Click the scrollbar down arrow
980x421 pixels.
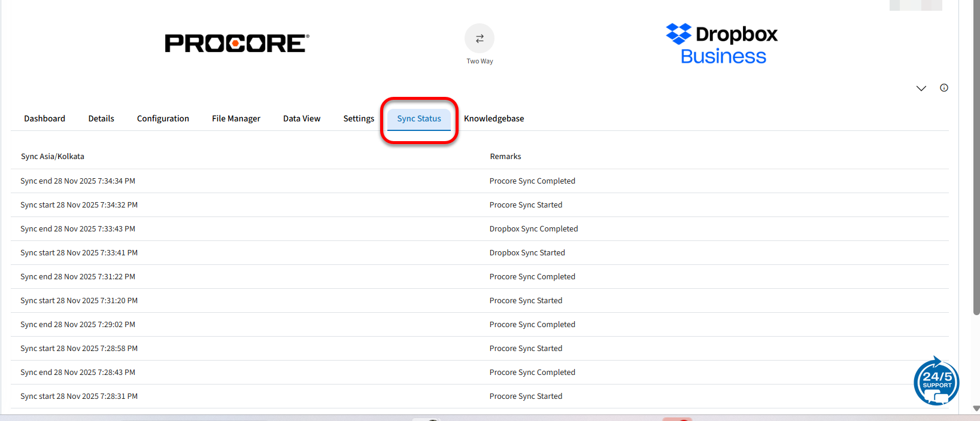[x=976, y=408]
